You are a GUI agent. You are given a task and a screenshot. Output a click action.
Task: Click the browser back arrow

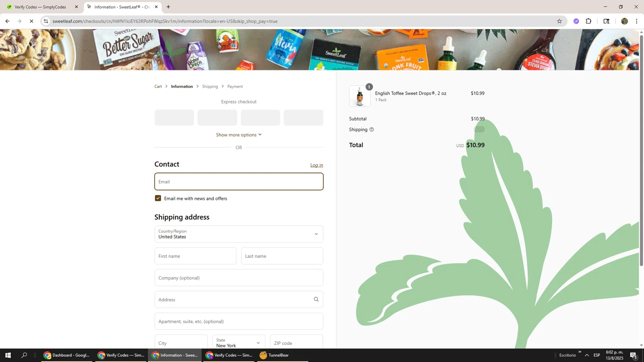[7, 21]
